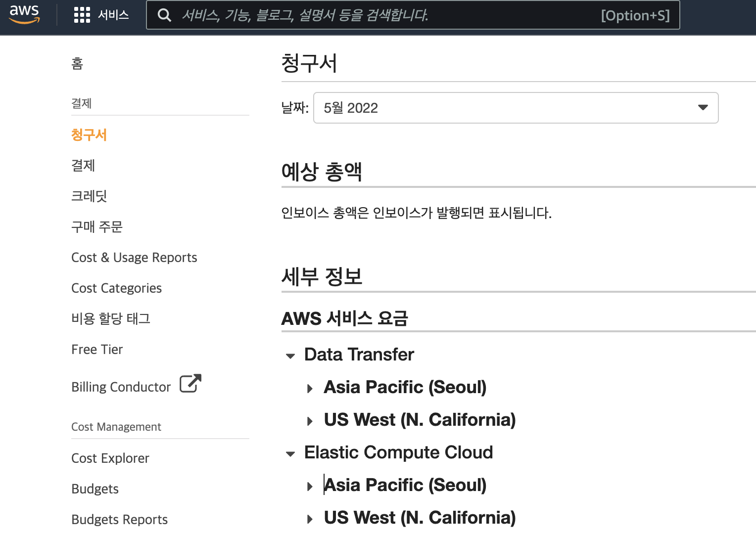
Task: Open Billing Conductor link text
Action: point(121,387)
